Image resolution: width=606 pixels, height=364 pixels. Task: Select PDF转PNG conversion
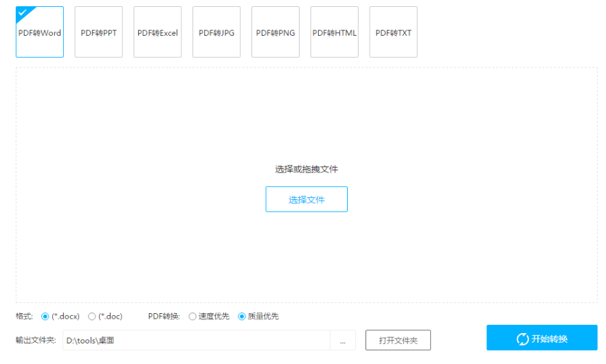point(276,32)
